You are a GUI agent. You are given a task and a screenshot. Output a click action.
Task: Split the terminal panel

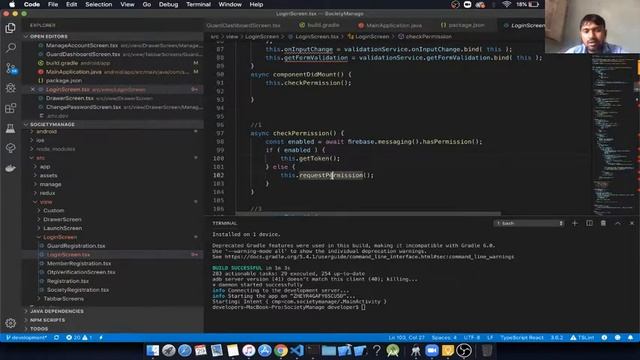click(x=589, y=223)
